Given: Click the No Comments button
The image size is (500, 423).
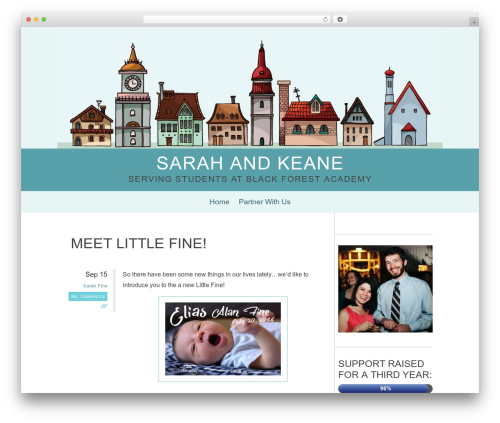Looking at the screenshot, I should (x=88, y=296).
